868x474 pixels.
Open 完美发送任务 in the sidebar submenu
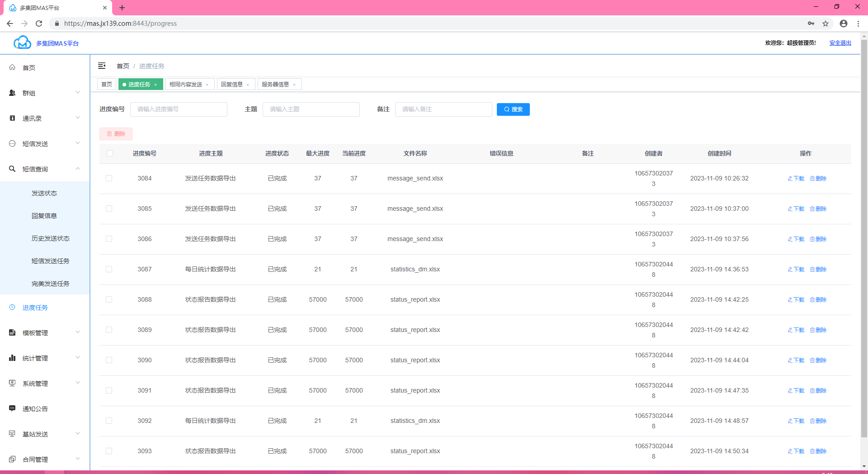(x=51, y=284)
